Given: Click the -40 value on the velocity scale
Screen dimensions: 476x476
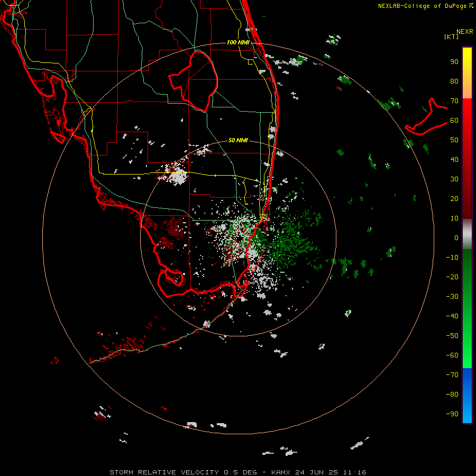Looking at the screenshot, I should pyautogui.click(x=452, y=316).
